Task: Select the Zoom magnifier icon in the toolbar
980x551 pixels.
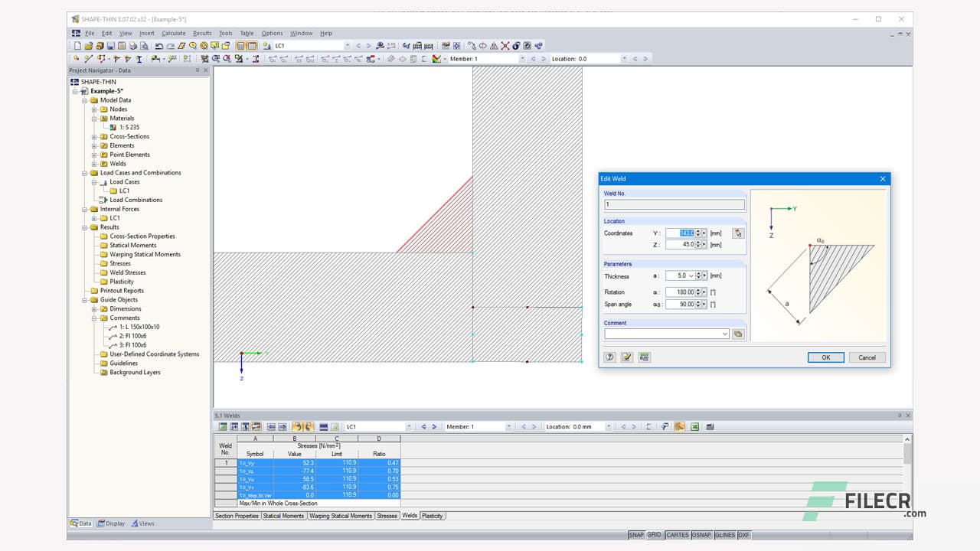Action: point(191,46)
